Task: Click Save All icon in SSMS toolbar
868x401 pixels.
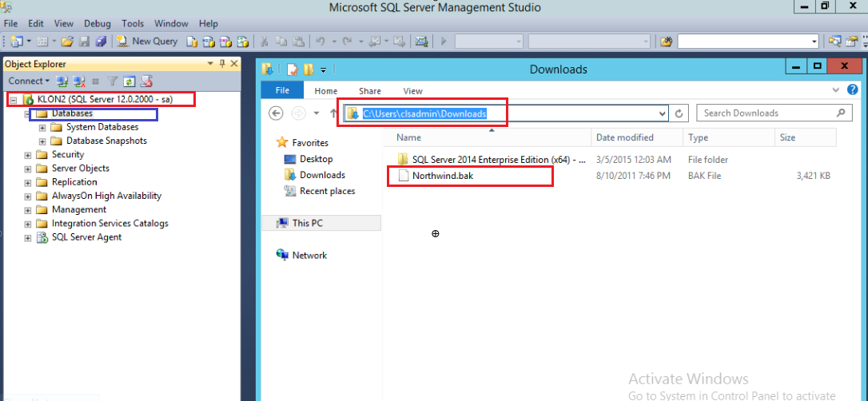Action: click(101, 41)
